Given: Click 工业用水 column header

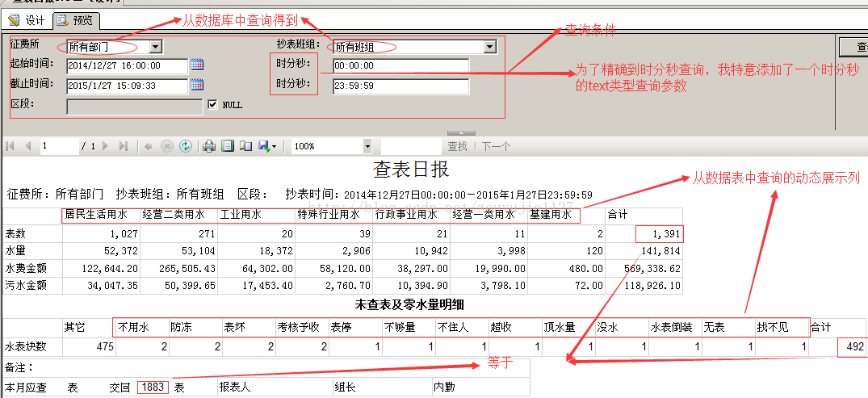Looking at the screenshot, I should coord(241,214).
